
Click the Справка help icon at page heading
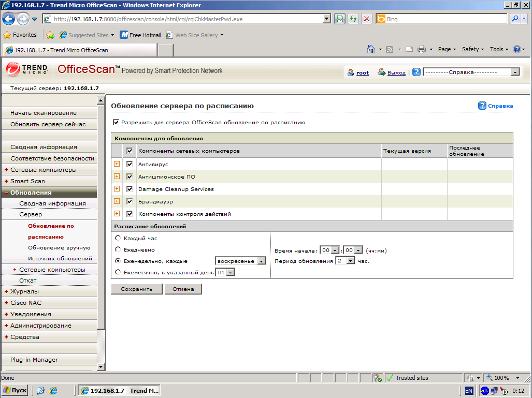(482, 106)
